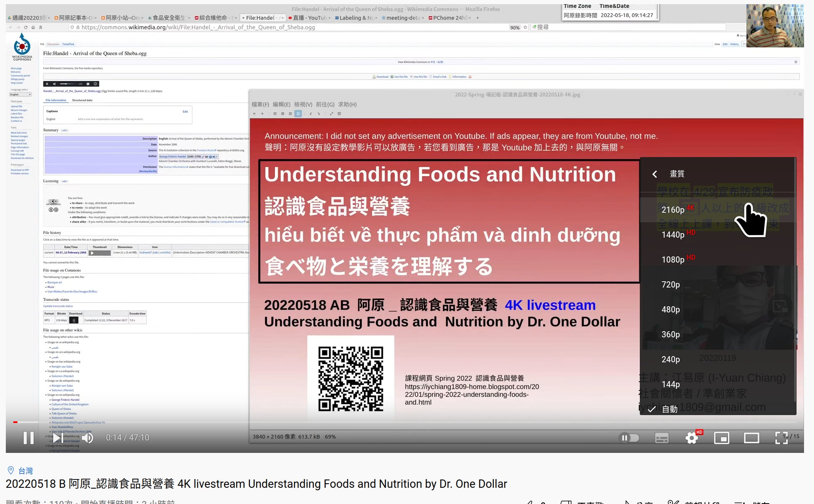The image size is (814, 504).
Task: Open 求助(H) menu in image viewer
Action: (347, 104)
